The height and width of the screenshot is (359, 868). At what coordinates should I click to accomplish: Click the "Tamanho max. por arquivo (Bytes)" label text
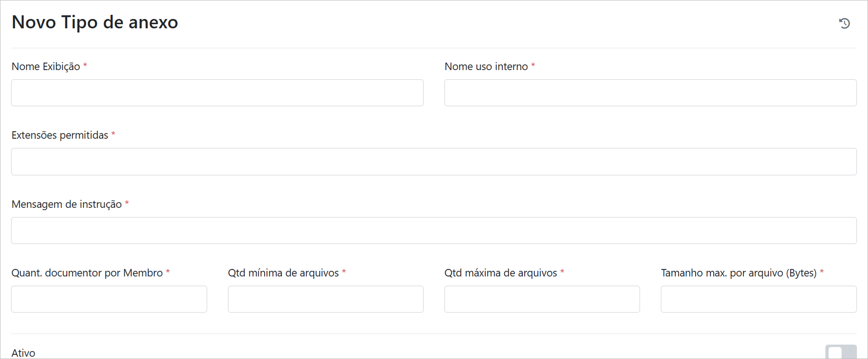[739, 273]
